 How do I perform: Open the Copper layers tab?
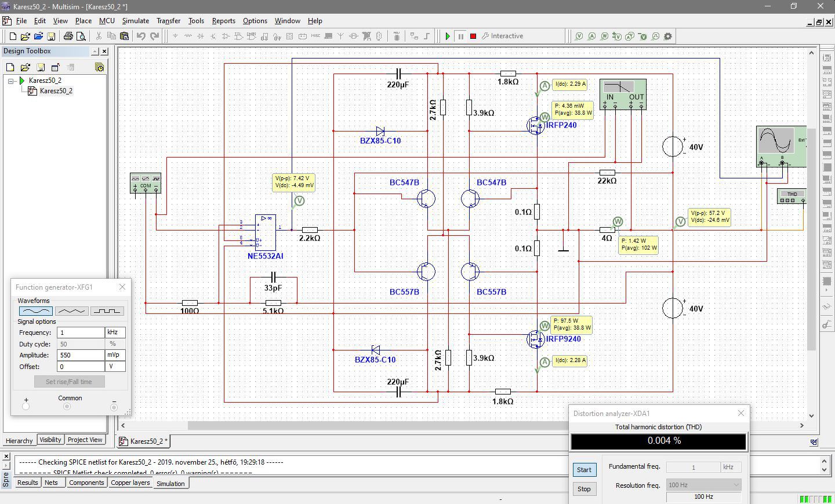130,483
